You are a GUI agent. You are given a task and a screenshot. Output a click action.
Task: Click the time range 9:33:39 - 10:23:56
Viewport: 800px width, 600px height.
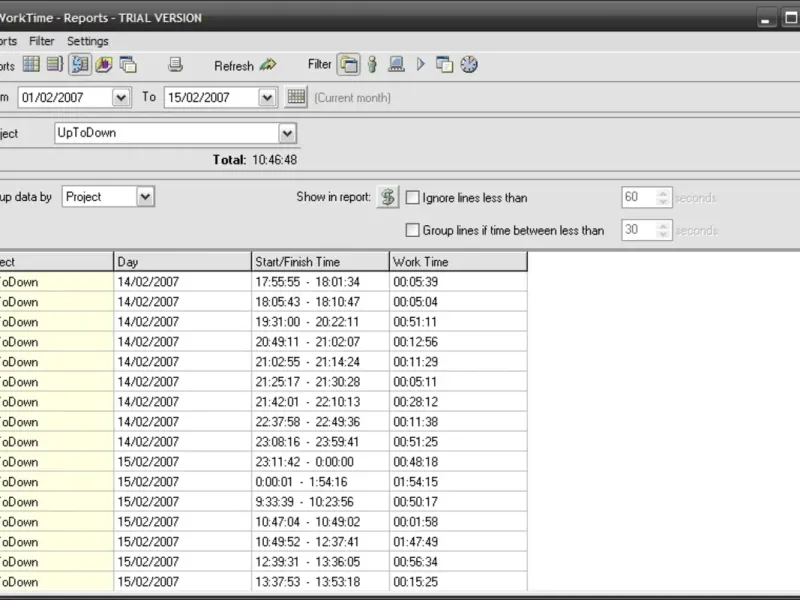pos(304,502)
